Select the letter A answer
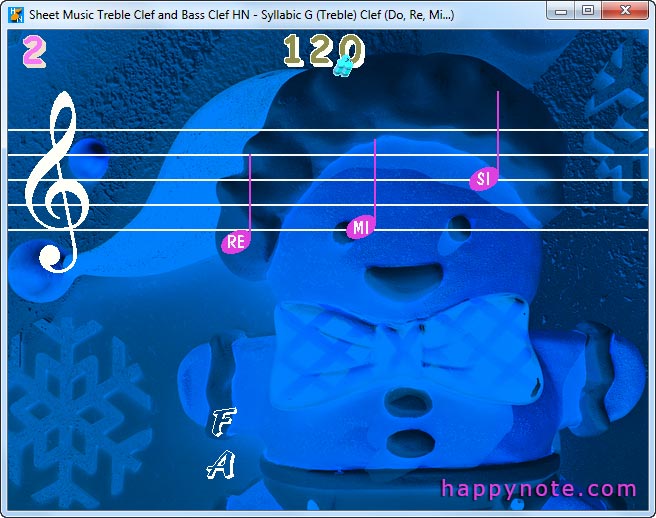Image resolution: width=656 pixels, height=518 pixels. click(221, 465)
